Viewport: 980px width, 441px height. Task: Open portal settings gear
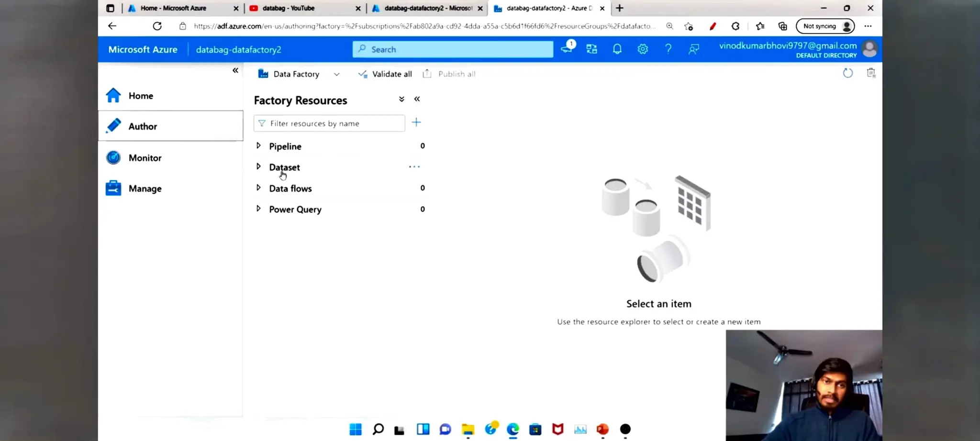tap(643, 49)
